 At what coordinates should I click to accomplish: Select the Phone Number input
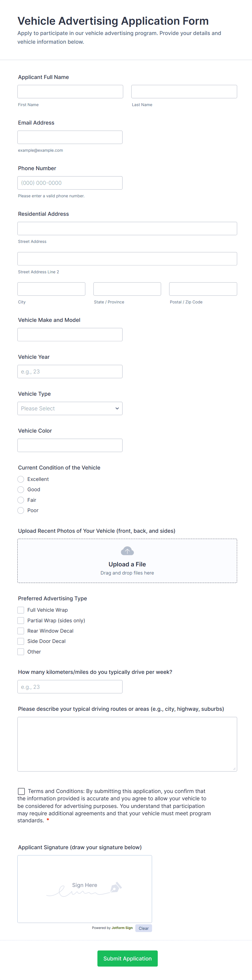[x=70, y=183]
